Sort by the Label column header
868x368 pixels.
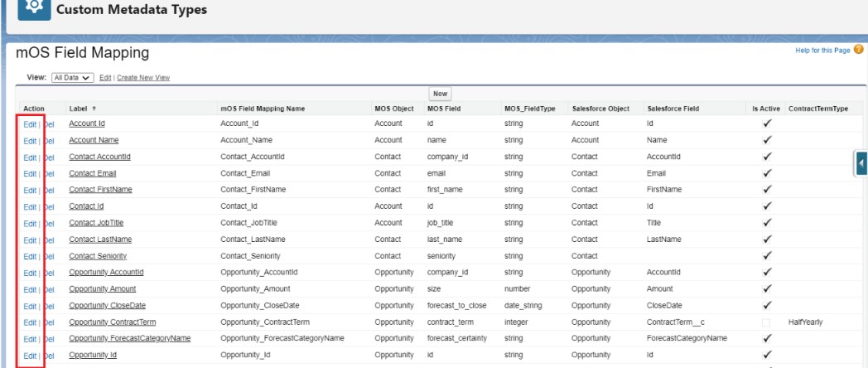83,109
